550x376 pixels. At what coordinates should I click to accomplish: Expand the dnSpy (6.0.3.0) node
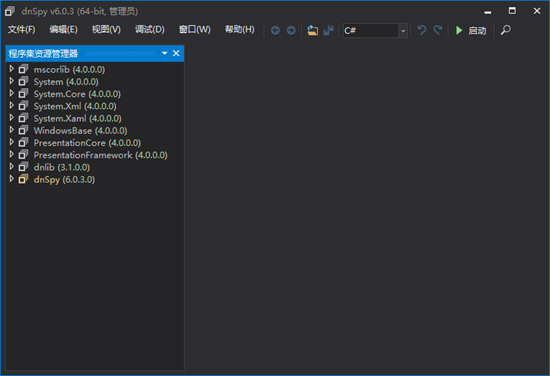(x=12, y=179)
